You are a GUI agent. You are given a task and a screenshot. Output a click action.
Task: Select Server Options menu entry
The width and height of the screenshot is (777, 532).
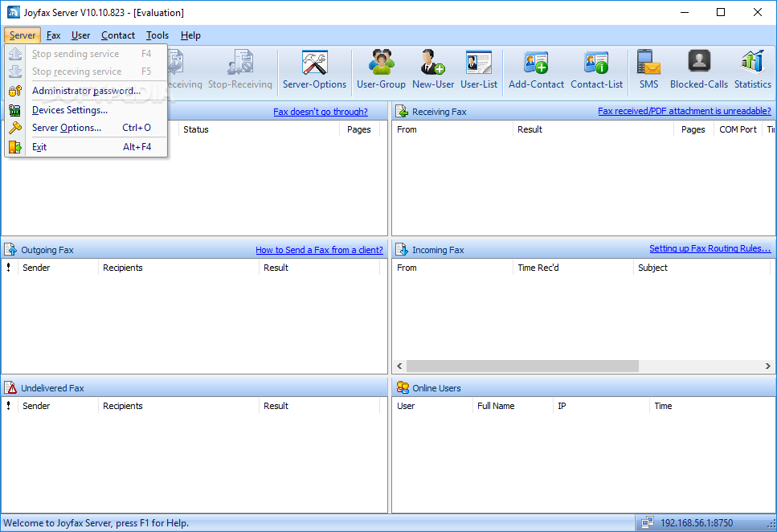pyautogui.click(x=86, y=128)
